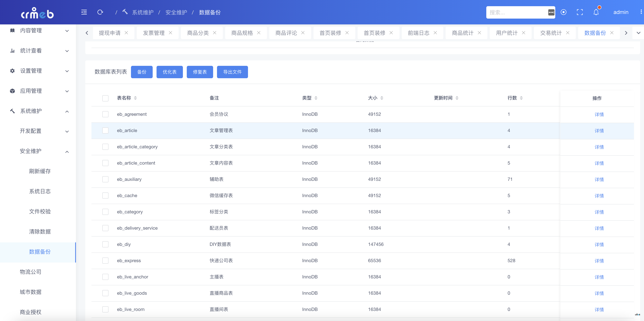Toggle fullscreen mode icon
Image resolution: width=644 pixels, height=321 pixels.
[x=580, y=12]
